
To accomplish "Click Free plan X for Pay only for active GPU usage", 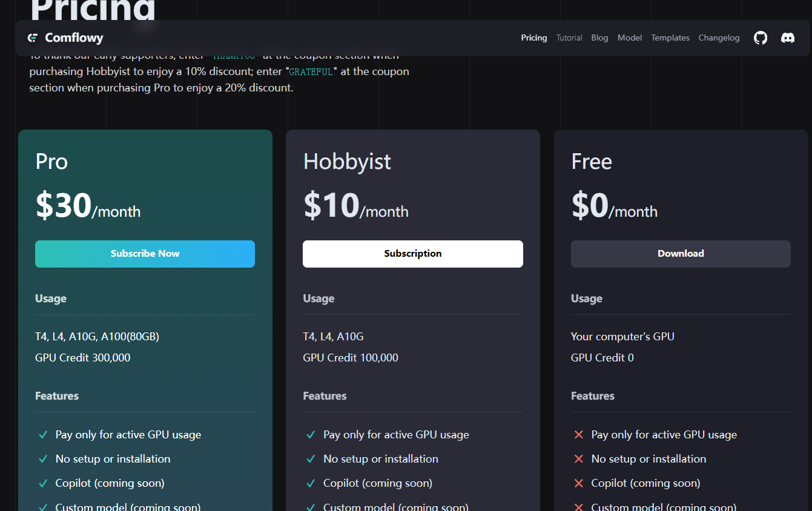I will [x=579, y=435].
